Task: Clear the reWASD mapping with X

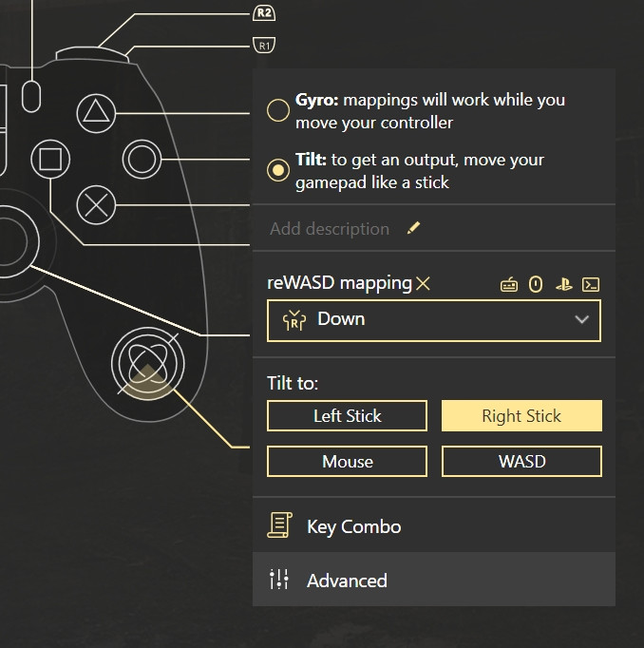Action: [423, 283]
